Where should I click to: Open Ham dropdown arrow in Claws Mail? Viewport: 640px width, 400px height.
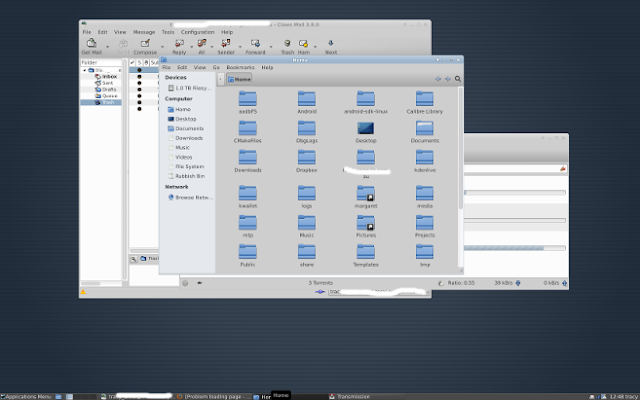pos(315,47)
